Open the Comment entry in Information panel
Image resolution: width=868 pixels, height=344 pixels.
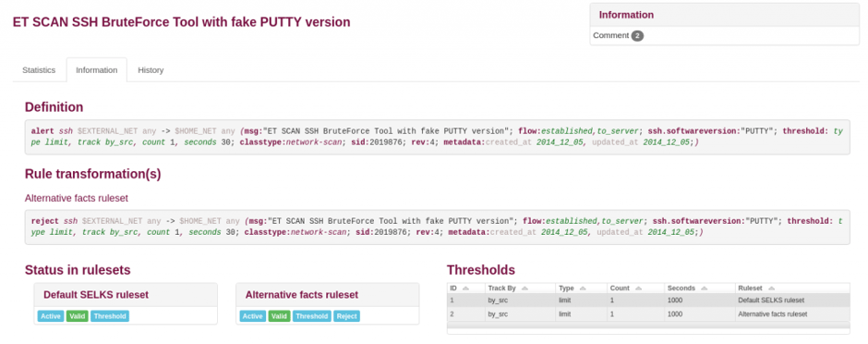click(x=610, y=35)
